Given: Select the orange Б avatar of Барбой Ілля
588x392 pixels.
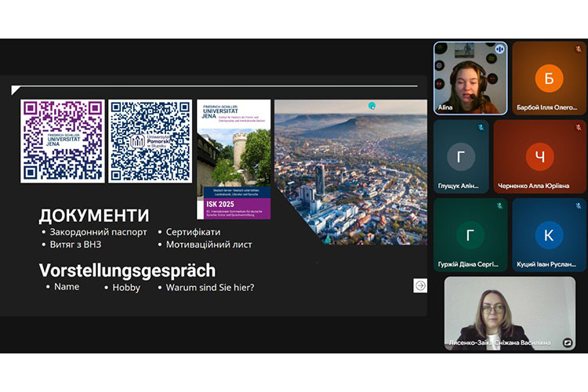Looking at the screenshot, I should [x=549, y=78].
